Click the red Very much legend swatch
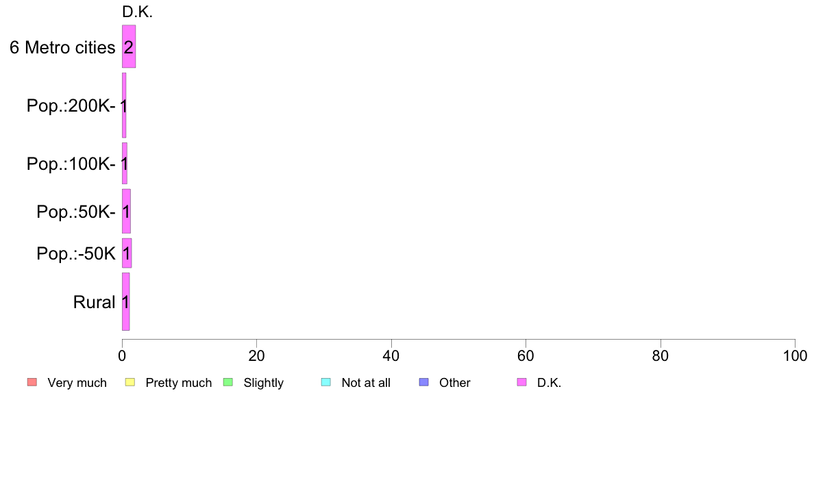 click(32, 382)
